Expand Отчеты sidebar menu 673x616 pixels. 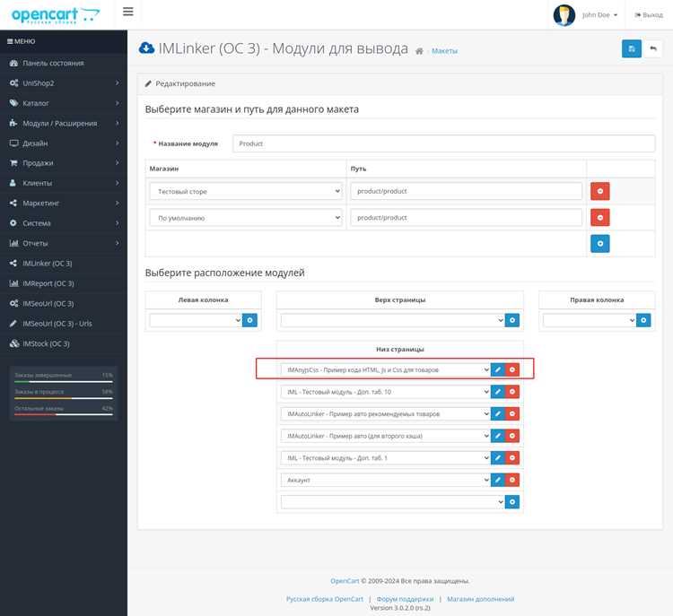click(x=64, y=243)
